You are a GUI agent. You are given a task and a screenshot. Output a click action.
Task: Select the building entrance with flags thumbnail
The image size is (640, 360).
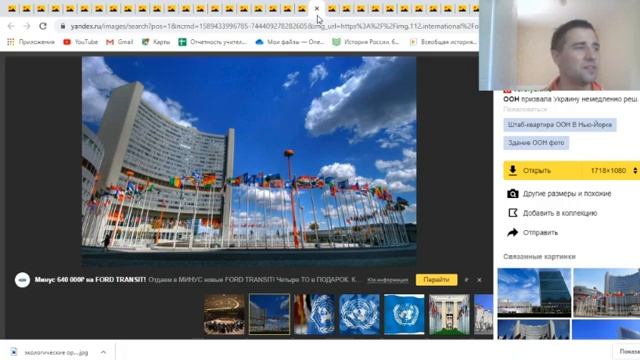click(449, 314)
